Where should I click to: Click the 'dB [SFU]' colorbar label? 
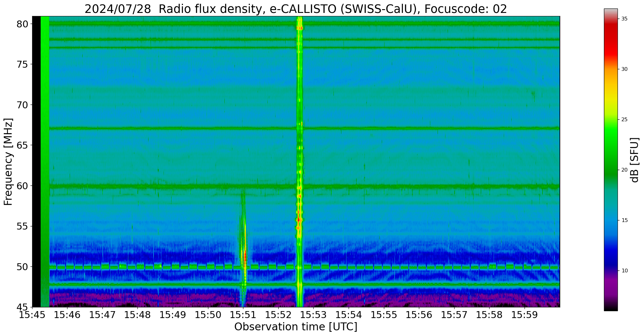635,160
